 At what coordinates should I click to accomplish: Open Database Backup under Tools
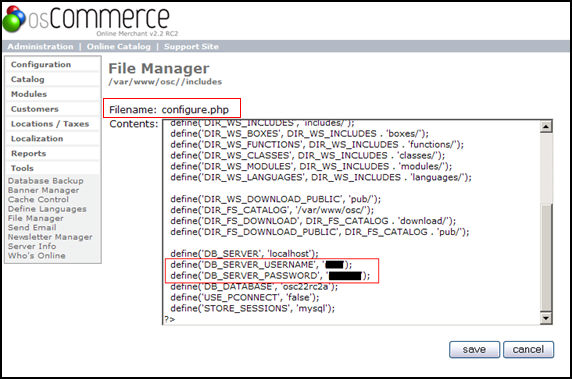(46, 181)
